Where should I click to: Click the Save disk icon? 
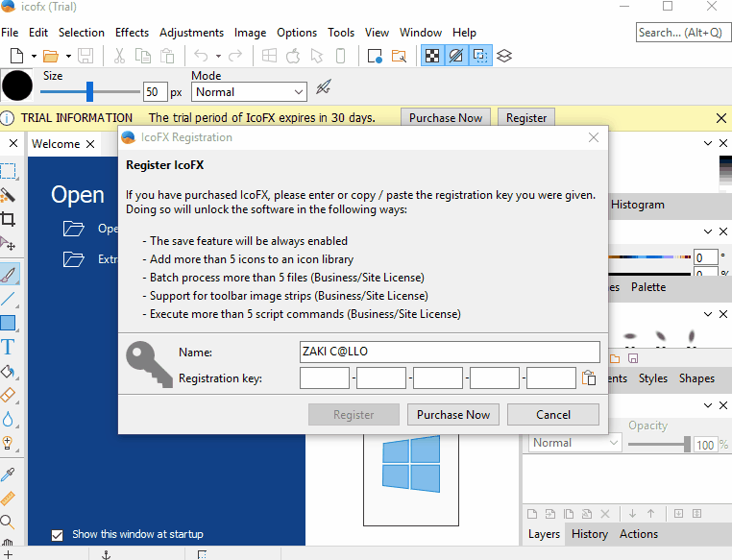(x=85, y=56)
